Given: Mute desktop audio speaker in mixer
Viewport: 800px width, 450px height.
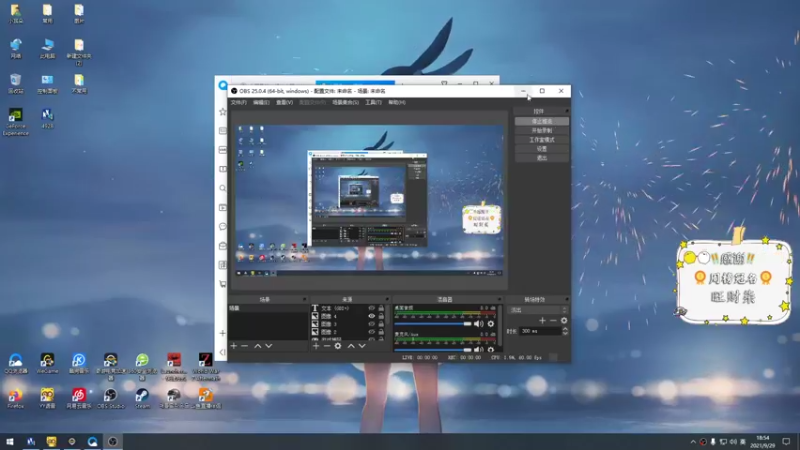Looking at the screenshot, I should 478,324.
